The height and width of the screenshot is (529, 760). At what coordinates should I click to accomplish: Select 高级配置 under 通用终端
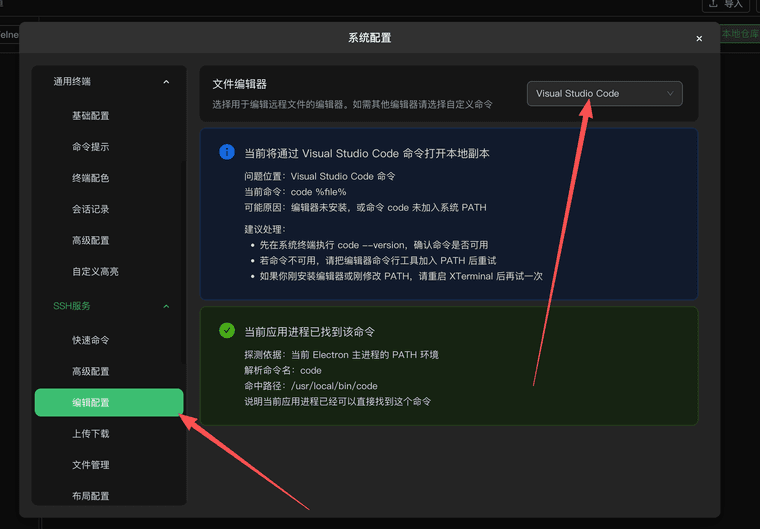pos(91,240)
